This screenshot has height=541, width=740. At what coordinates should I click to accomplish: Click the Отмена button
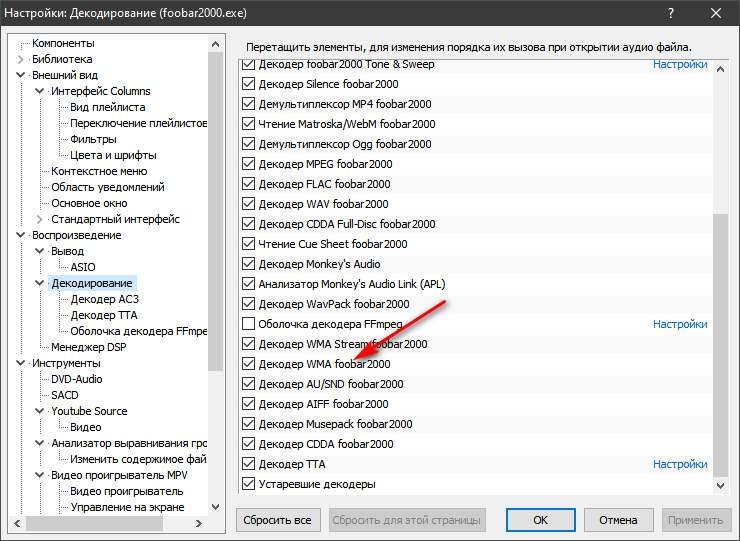coord(618,520)
